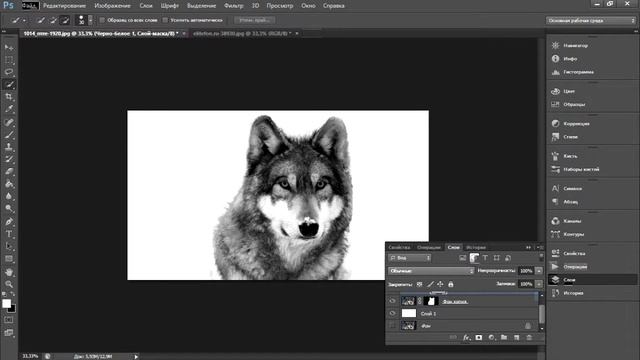Enable Auto-Enhance checkbox
The image size is (640, 360).
[x=165, y=20]
